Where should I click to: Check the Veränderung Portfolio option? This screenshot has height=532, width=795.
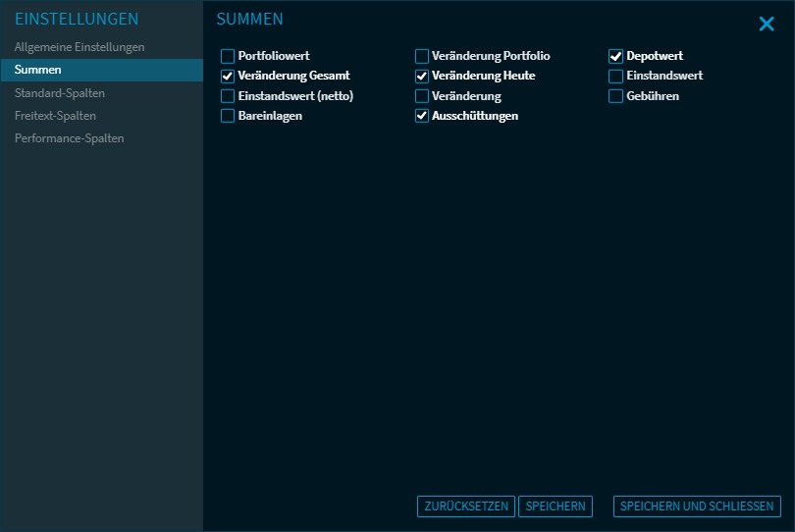coord(422,56)
